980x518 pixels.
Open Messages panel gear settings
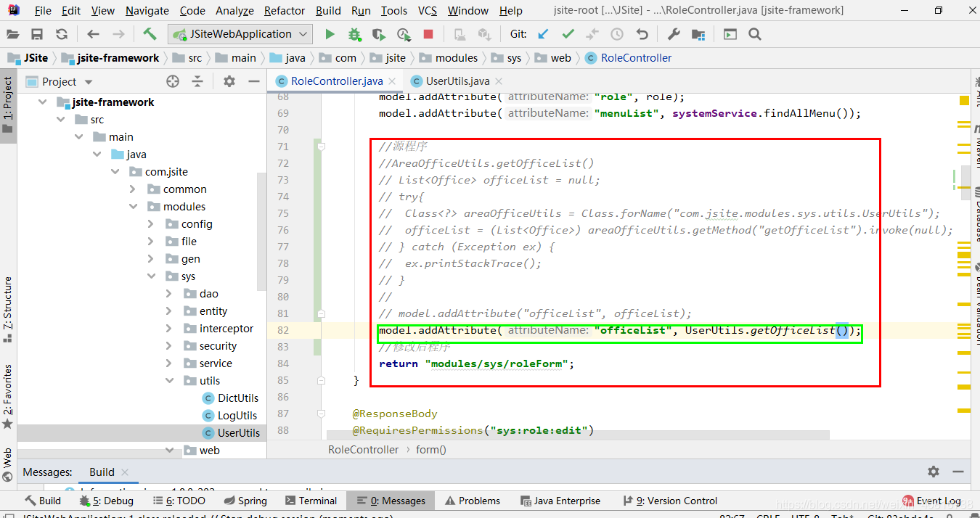tap(934, 472)
